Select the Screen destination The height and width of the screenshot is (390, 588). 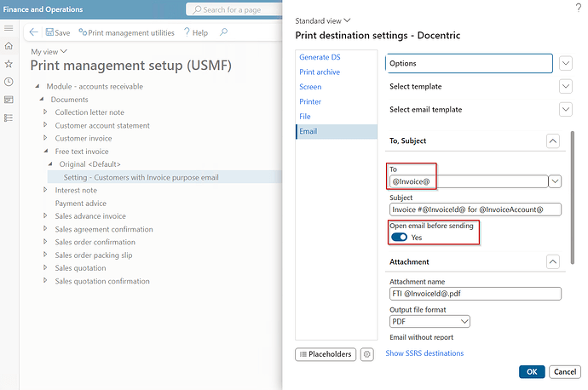tap(310, 87)
